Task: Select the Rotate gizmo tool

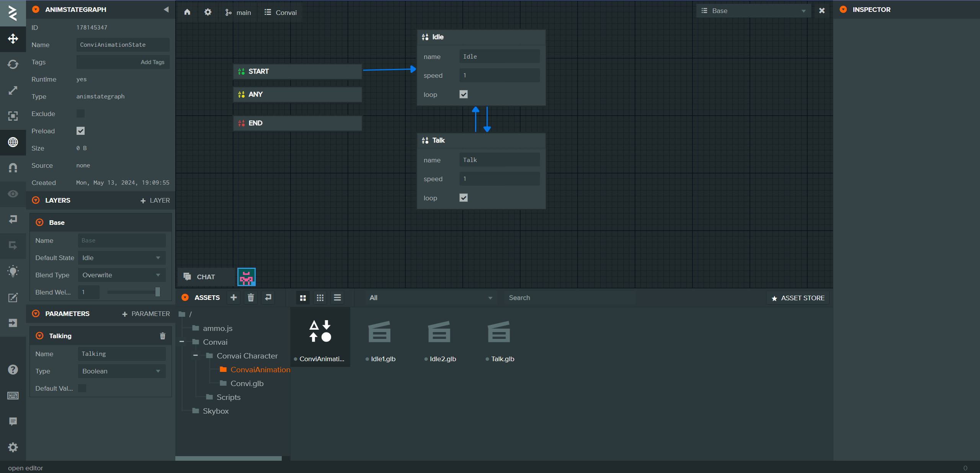Action: (x=13, y=64)
